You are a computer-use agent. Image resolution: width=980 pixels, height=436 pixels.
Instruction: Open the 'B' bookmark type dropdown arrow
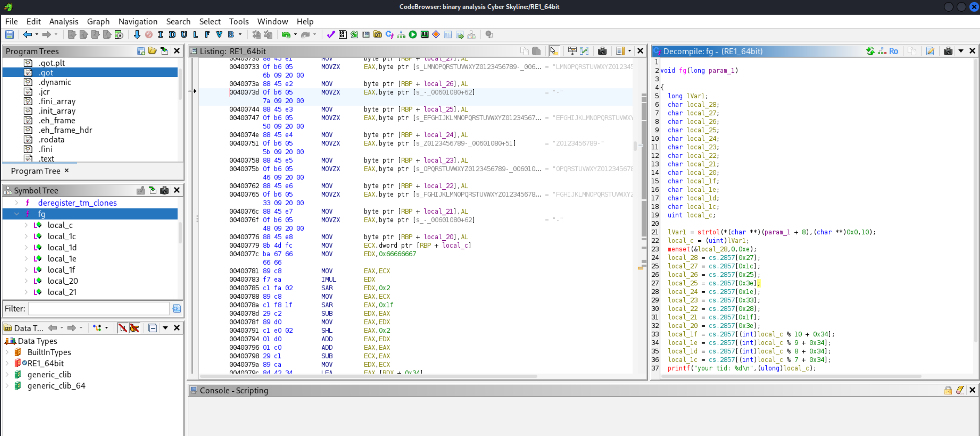240,34
